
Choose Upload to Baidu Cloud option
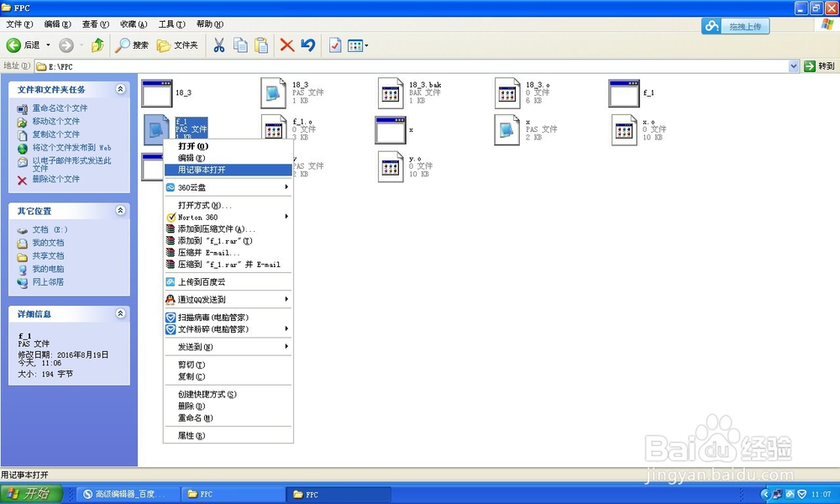[228, 281]
